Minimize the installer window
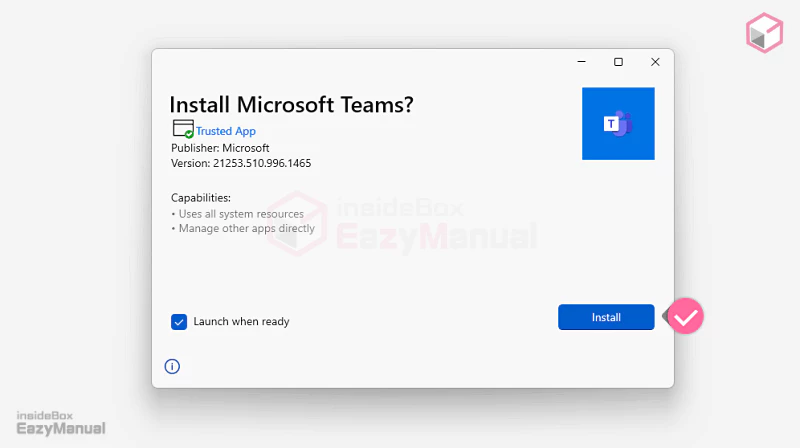Viewport: 800px width, 448px height. [x=582, y=62]
